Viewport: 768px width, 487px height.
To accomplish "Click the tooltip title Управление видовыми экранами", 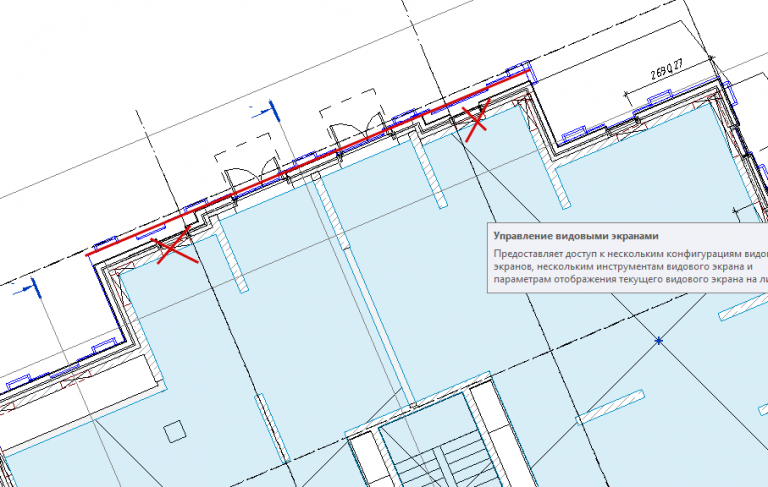I will (x=576, y=236).
